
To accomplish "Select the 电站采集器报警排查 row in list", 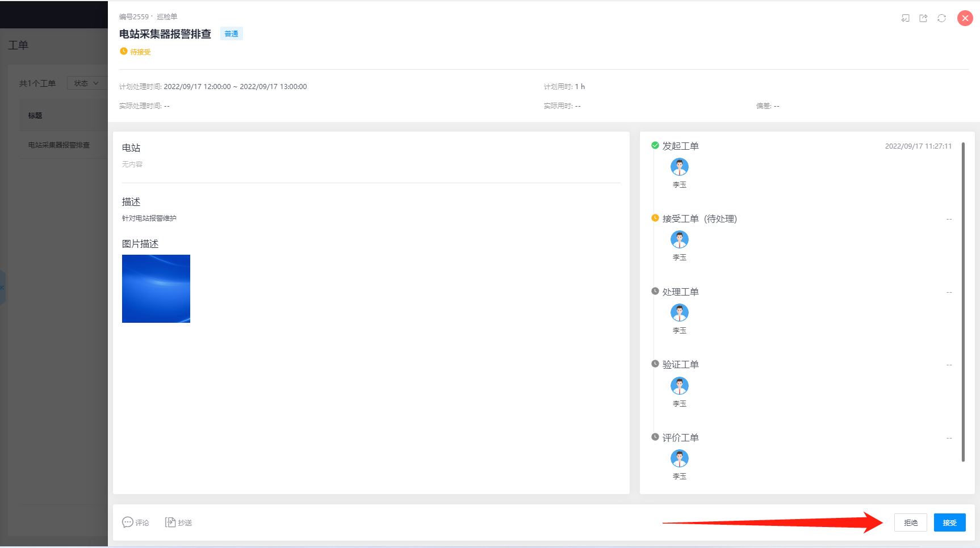I will (59, 145).
